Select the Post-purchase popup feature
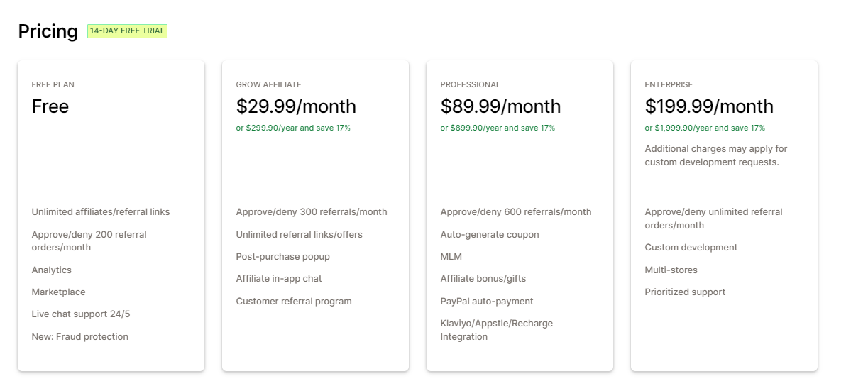This screenshot has width=868, height=386. pyautogui.click(x=282, y=257)
